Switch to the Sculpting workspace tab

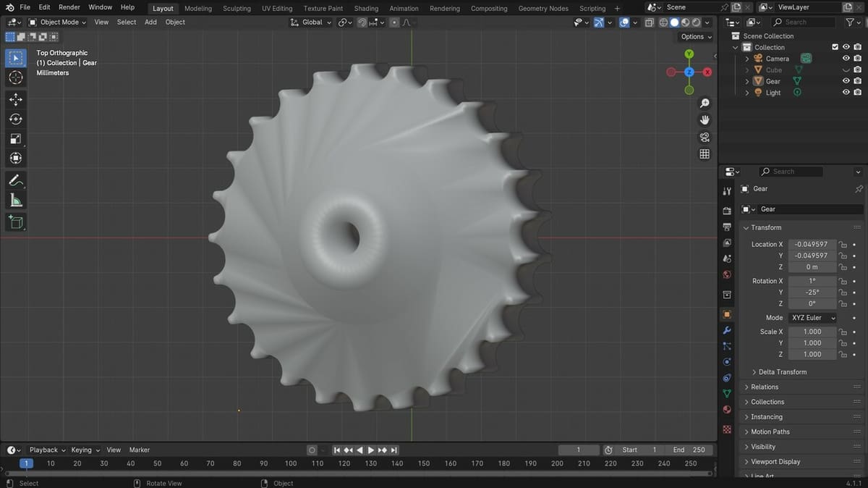[x=237, y=9]
